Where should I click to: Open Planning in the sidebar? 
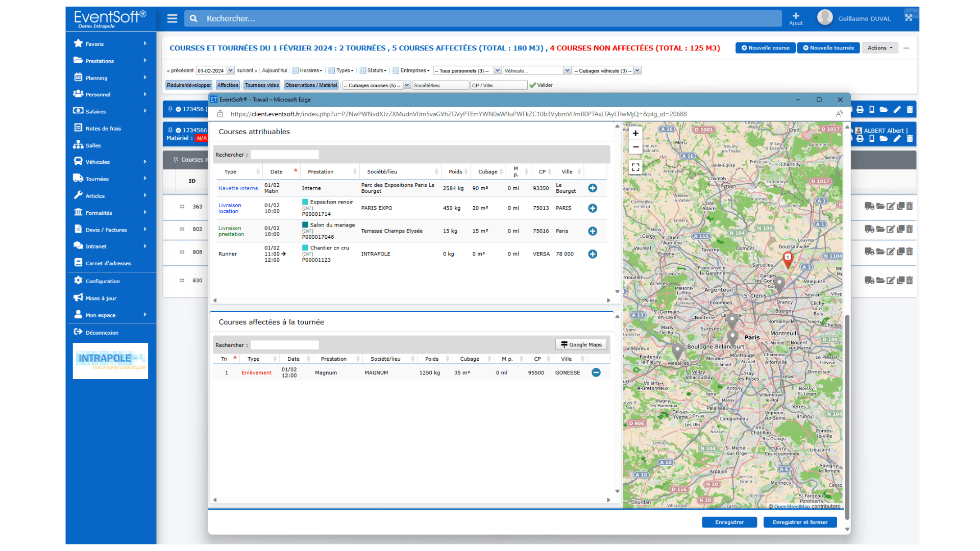96,78
